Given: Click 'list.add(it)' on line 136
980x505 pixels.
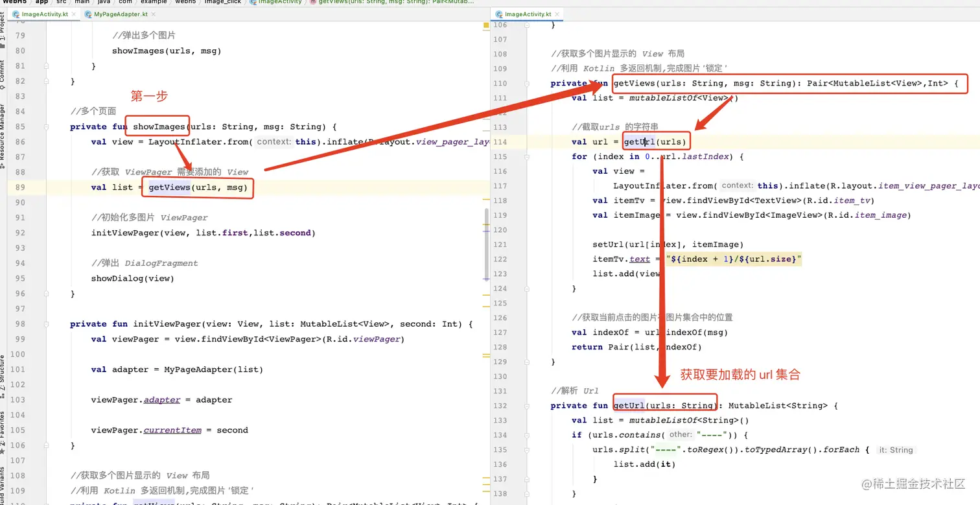Looking at the screenshot, I should point(644,464).
